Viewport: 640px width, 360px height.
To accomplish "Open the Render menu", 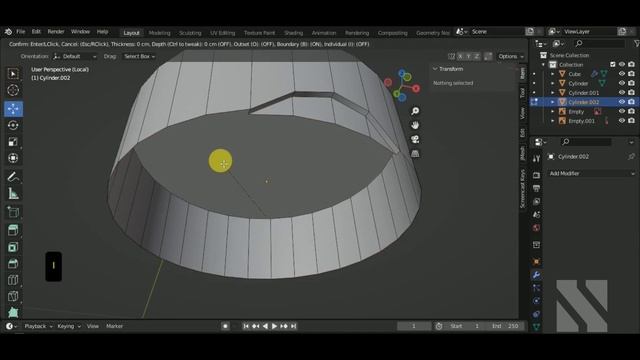I will (x=56, y=31).
